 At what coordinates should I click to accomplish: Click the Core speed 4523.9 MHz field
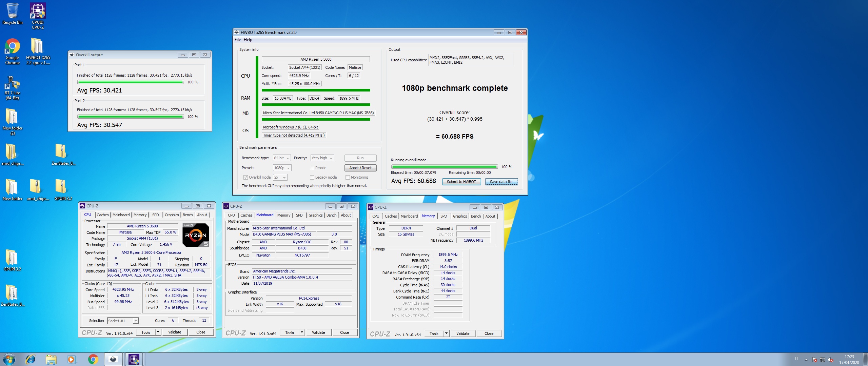pyautogui.click(x=299, y=76)
